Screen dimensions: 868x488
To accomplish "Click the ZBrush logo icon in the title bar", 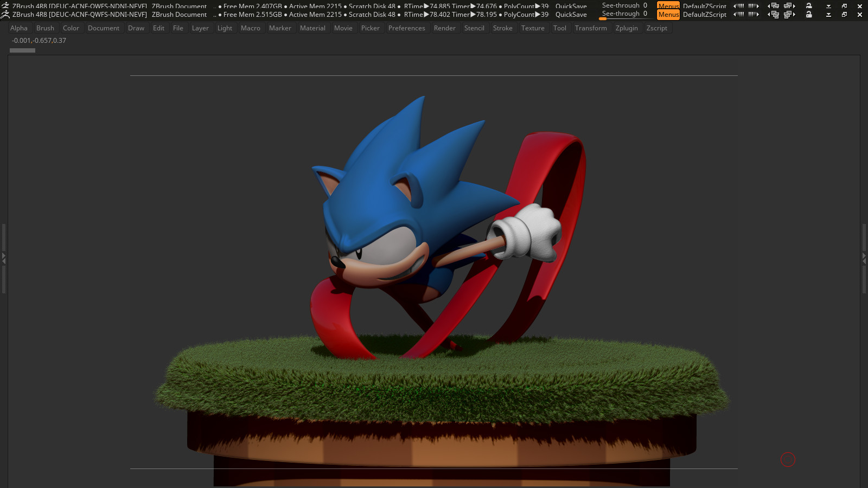I will 5,15.
